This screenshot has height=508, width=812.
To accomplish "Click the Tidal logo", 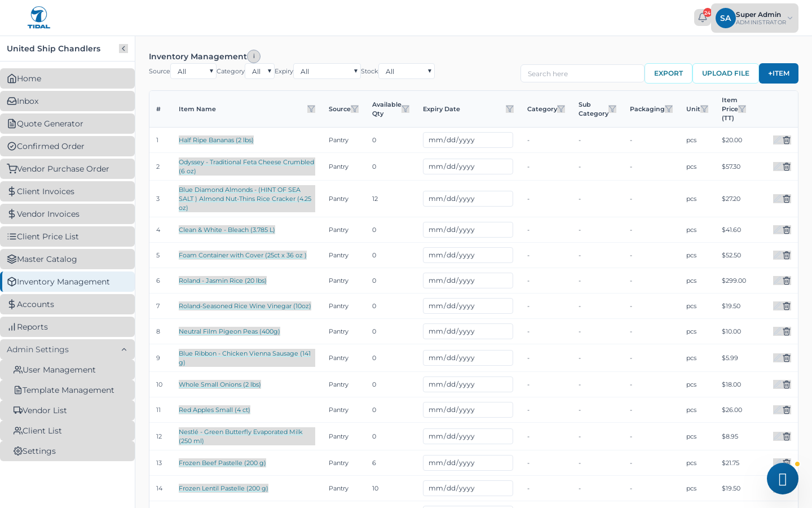I will point(39,17).
